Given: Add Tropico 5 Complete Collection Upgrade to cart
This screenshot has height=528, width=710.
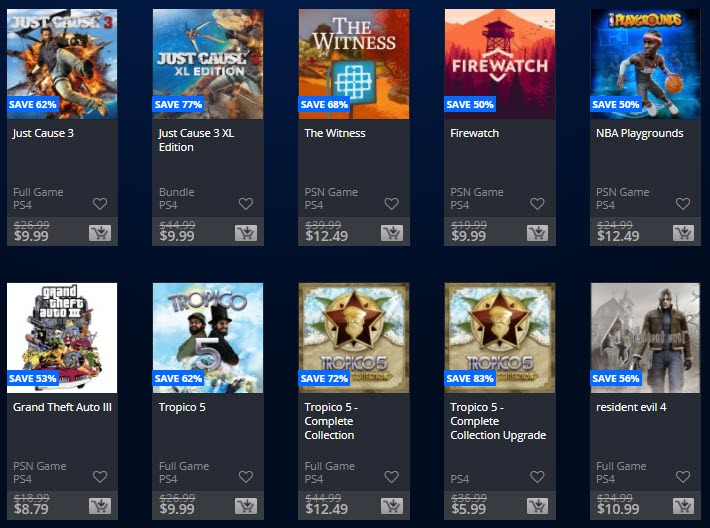Looking at the screenshot, I should point(537,506).
